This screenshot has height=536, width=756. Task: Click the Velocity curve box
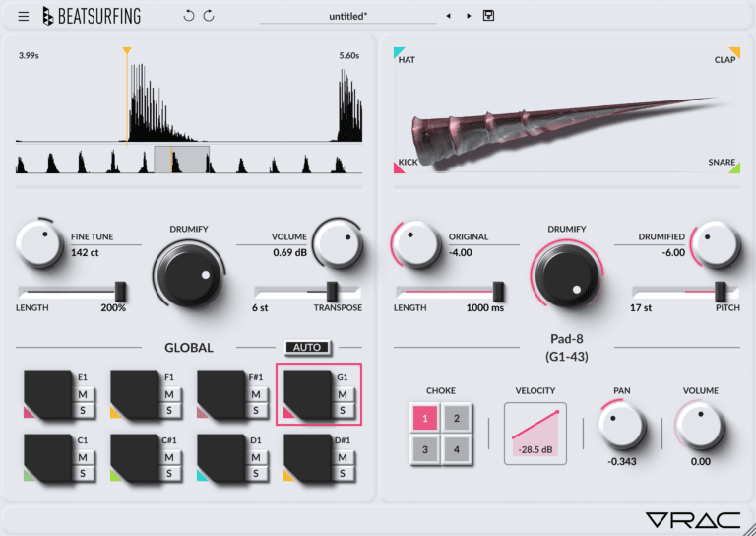click(x=535, y=434)
